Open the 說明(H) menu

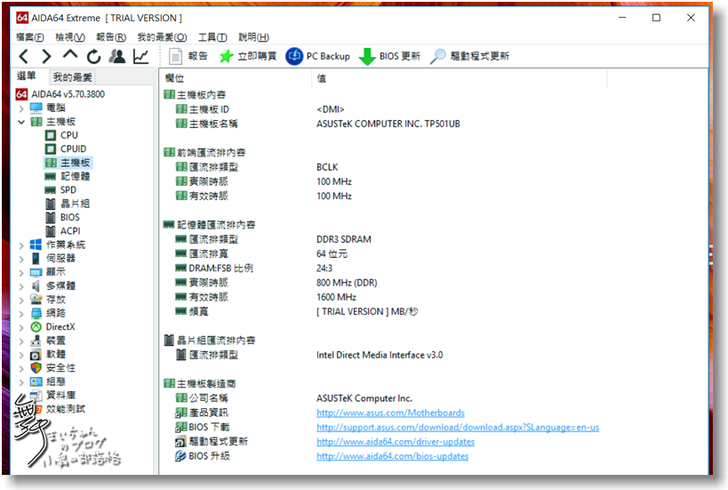point(254,37)
